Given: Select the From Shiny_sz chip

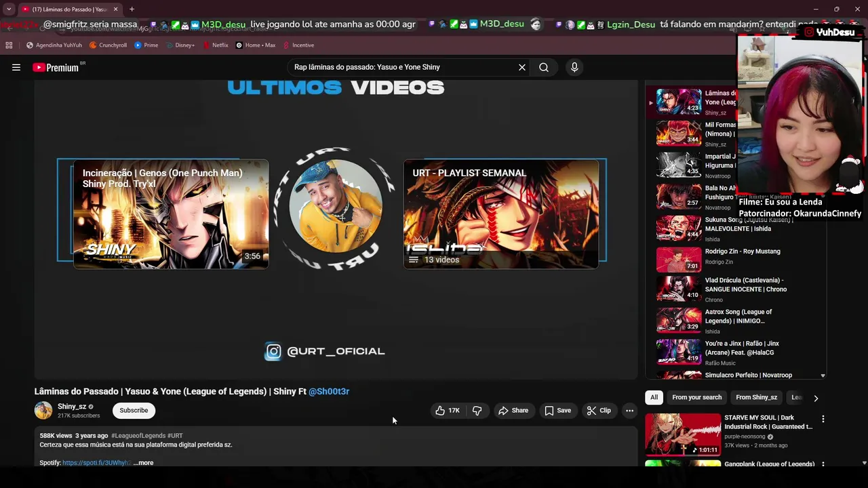Looking at the screenshot, I should click(756, 397).
